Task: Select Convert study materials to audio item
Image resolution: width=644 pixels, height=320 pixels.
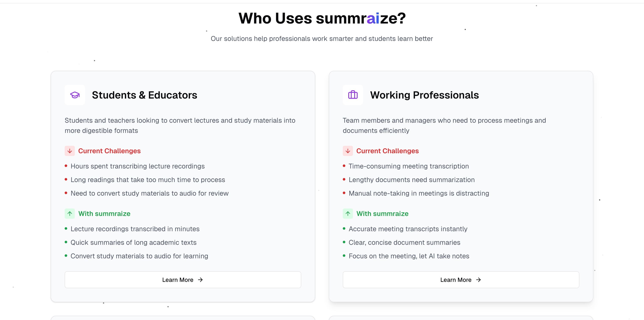Action: tap(139, 256)
